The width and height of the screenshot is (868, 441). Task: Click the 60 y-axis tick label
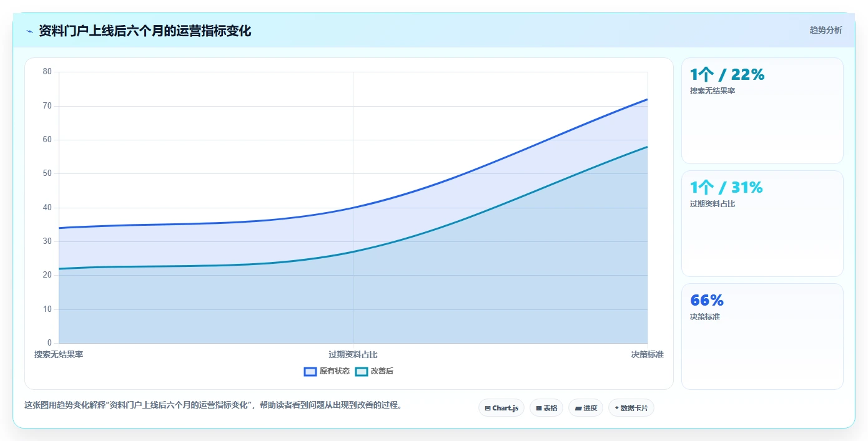(x=47, y=140)
